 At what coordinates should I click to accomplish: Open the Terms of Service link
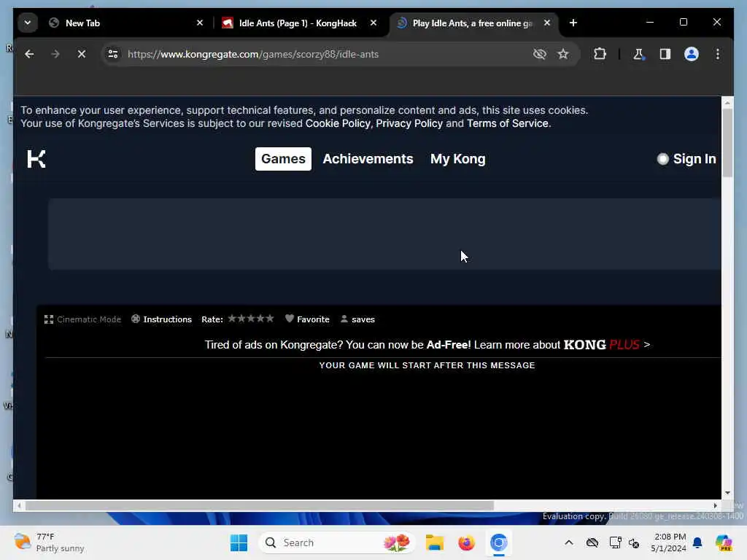tap(508, 123)
